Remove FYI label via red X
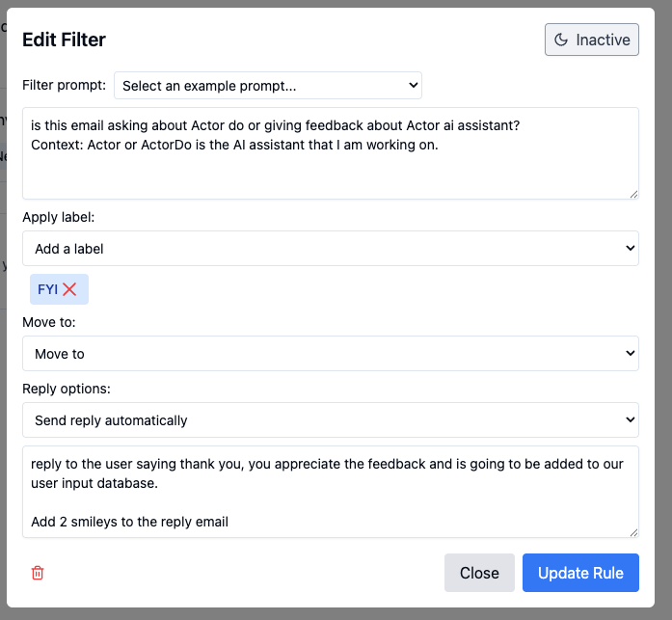This screenshot has height=620, width=672. [69, 289]
